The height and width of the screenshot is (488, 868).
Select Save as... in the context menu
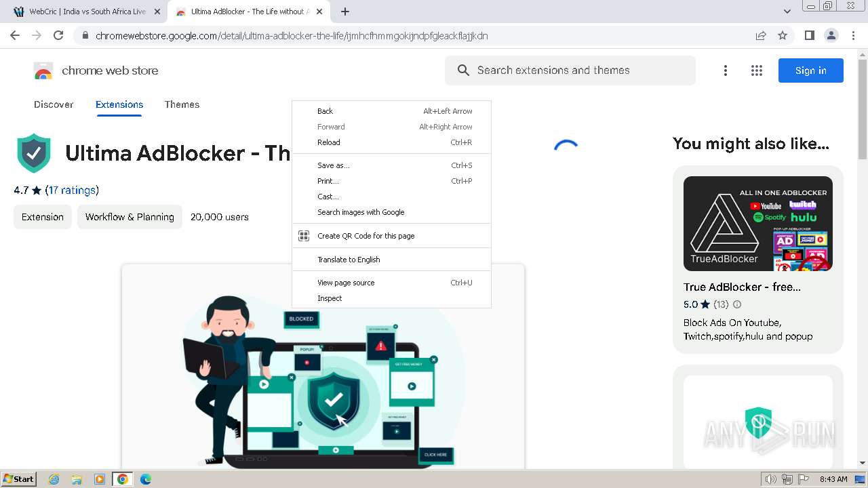(x=391, y=165)
